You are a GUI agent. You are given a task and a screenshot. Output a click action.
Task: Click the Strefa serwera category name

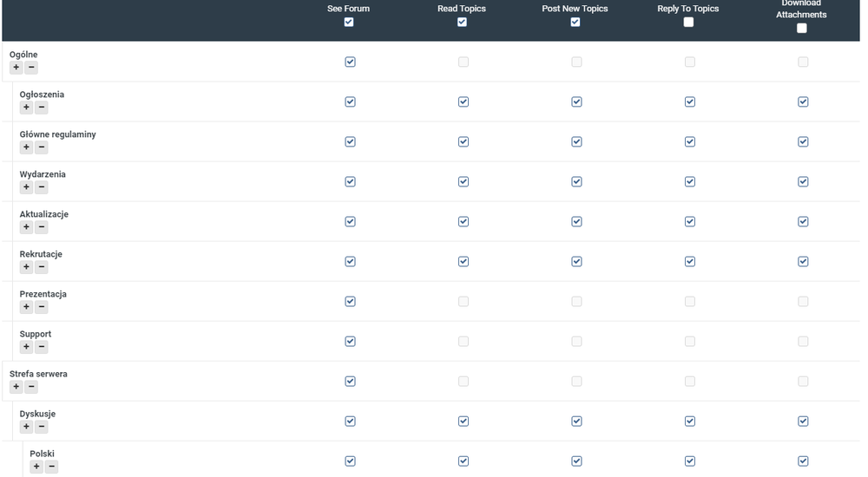coord(38,374)
